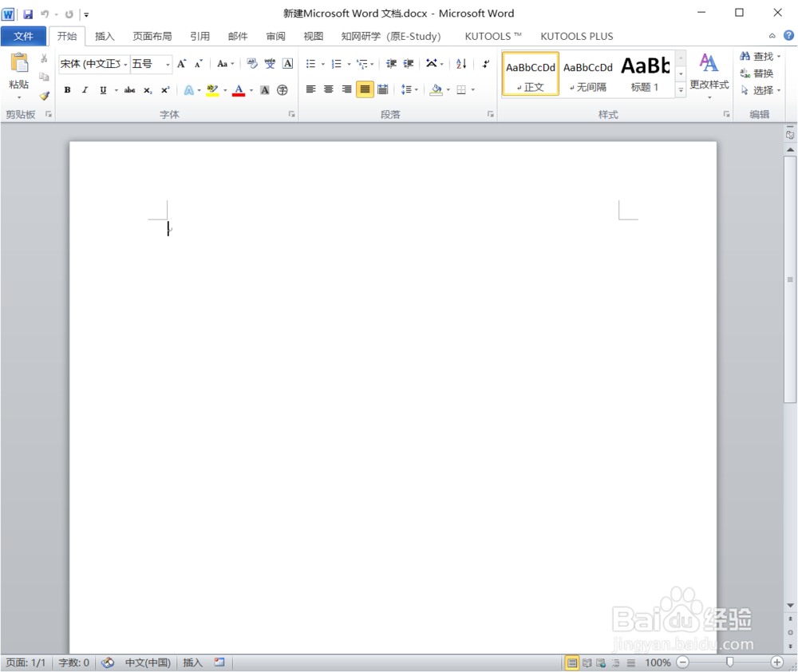Open the Borders dropdown
The height and width of the screenshot is (672, 798).
coord(472,90)
